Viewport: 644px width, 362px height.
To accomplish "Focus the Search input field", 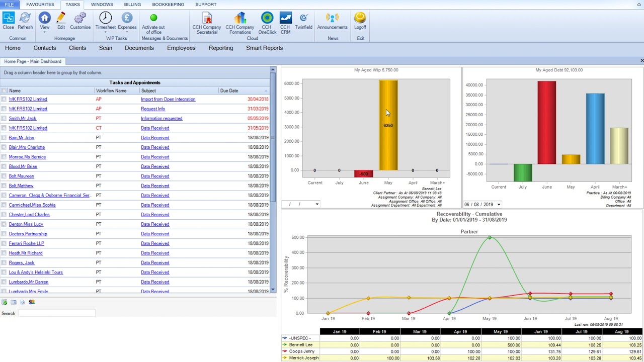I will pyautogui.click(x=57, y=313).
